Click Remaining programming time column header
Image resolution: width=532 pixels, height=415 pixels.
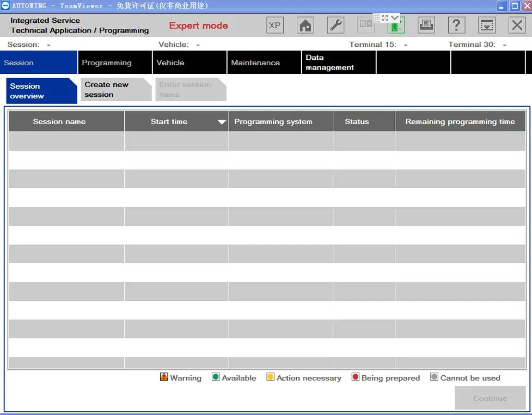460,121
